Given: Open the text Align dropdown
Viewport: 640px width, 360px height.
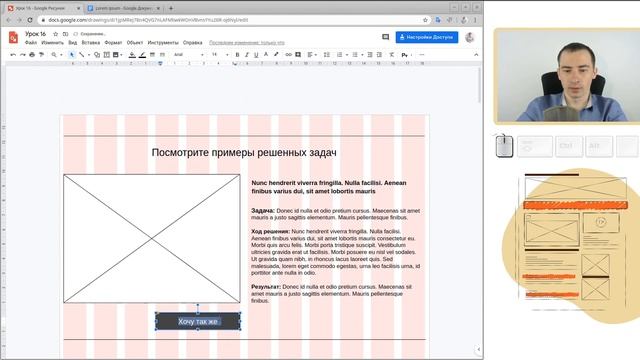Looking at the screenshot, I should (312, 55).
